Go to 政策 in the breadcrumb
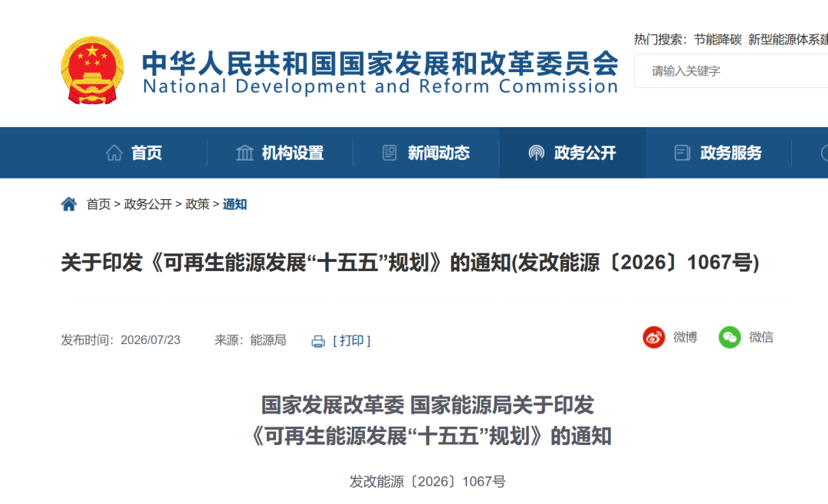The image size is (828, 504). [x=198, y=205]
